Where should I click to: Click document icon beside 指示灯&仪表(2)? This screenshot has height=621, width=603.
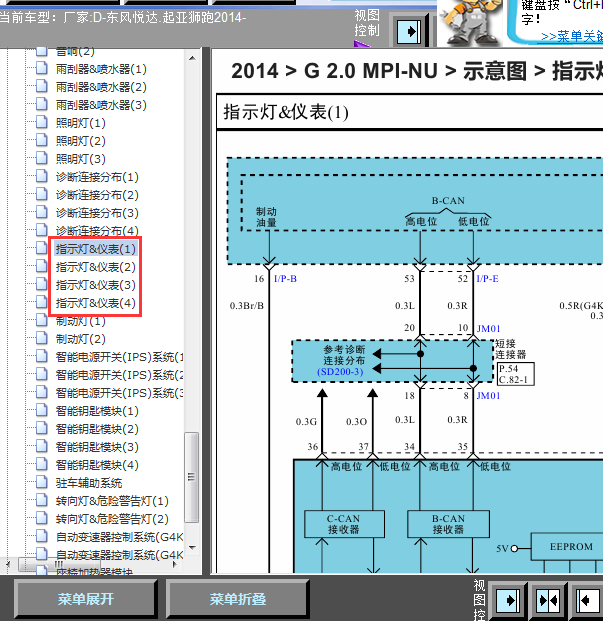42,267
